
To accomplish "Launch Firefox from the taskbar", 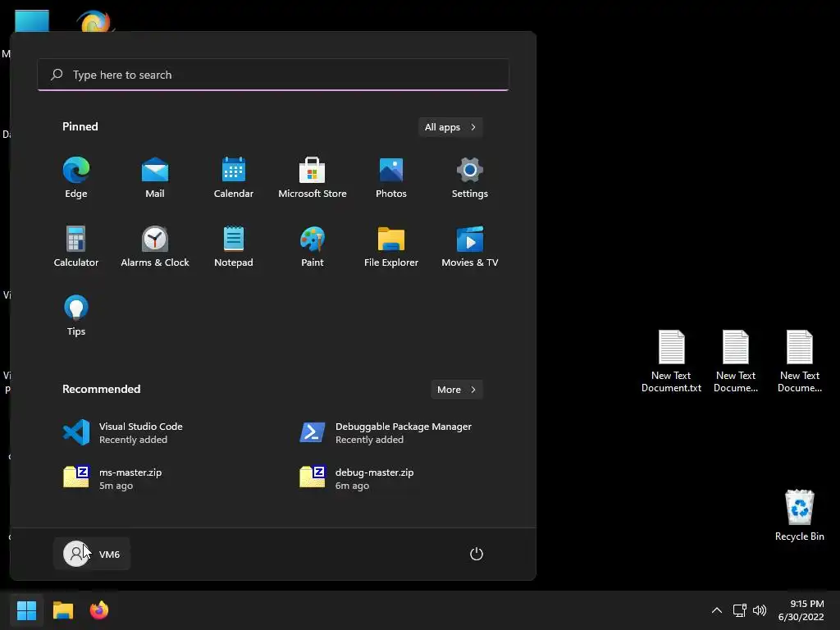I will click(99, 610).
